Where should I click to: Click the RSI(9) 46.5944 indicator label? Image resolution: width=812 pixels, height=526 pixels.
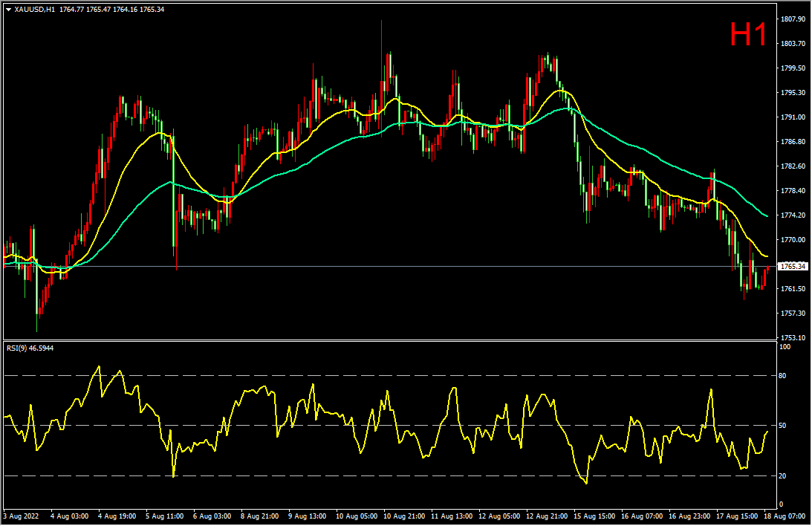(30, 348)
